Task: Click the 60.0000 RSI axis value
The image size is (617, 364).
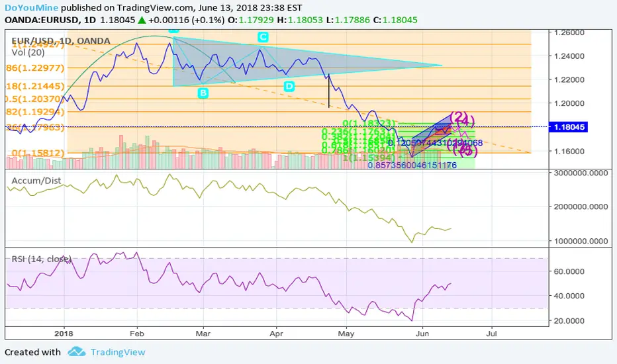Action: coord(569,271)
